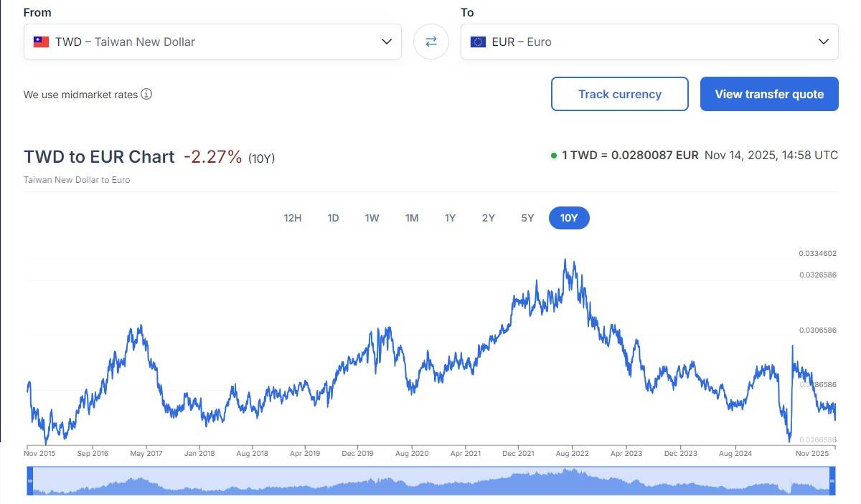The image size is (861, 504).
Task: Click the green live rate indicator dot
Action: point(554,156)
